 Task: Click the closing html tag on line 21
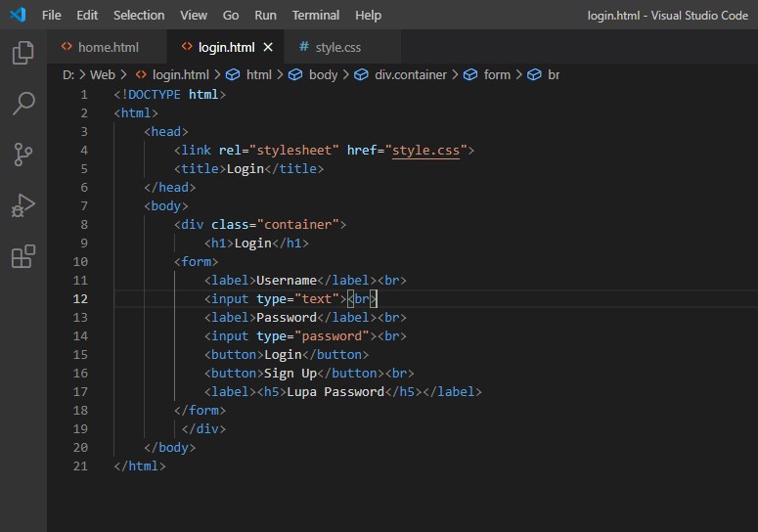(140, 465)
